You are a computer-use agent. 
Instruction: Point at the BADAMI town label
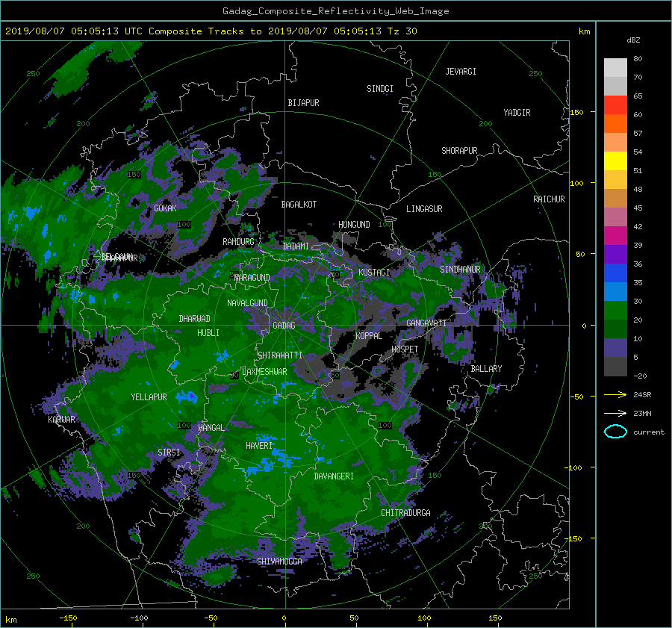(x=296, y=246)
